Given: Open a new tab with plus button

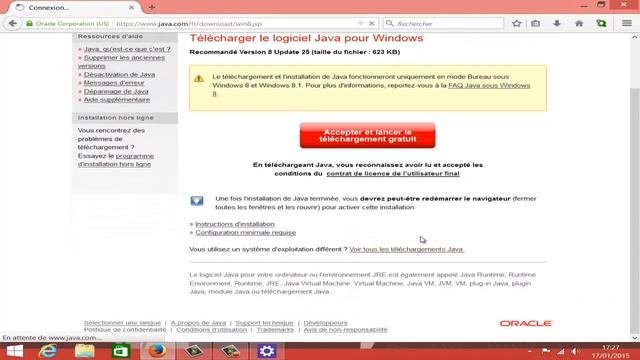Looking at the screenshot, I should coord(152,7).
